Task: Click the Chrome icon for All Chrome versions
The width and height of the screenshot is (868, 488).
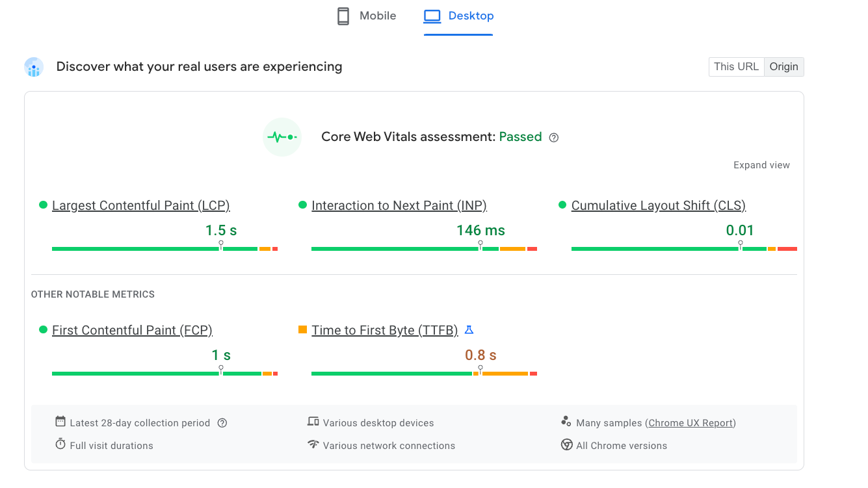Action: [566, 445]
